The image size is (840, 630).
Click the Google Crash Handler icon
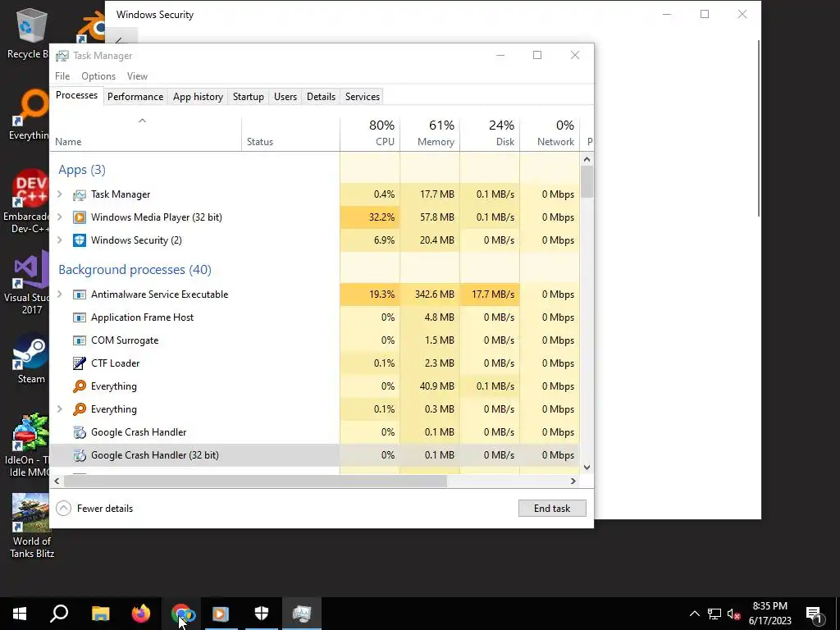pyautogui.click(x=80, y=432)
